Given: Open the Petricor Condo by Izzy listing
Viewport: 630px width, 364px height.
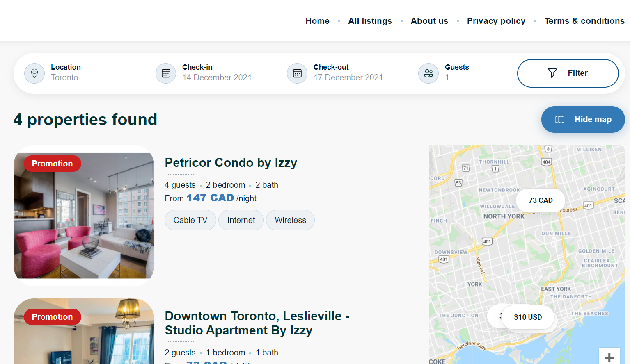Looking at the screenshot, I should pyautogui.click(x=231, y=163).
